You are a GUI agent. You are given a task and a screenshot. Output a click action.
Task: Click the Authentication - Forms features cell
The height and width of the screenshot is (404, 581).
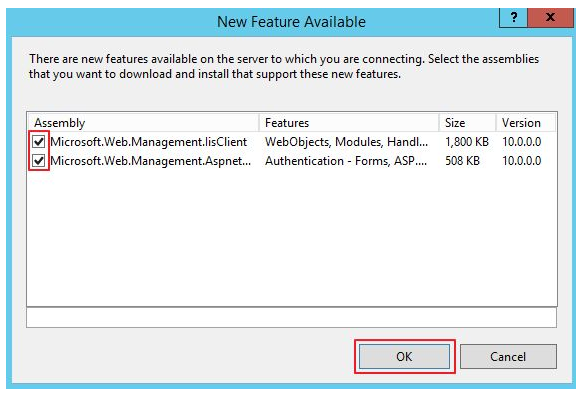346,161
